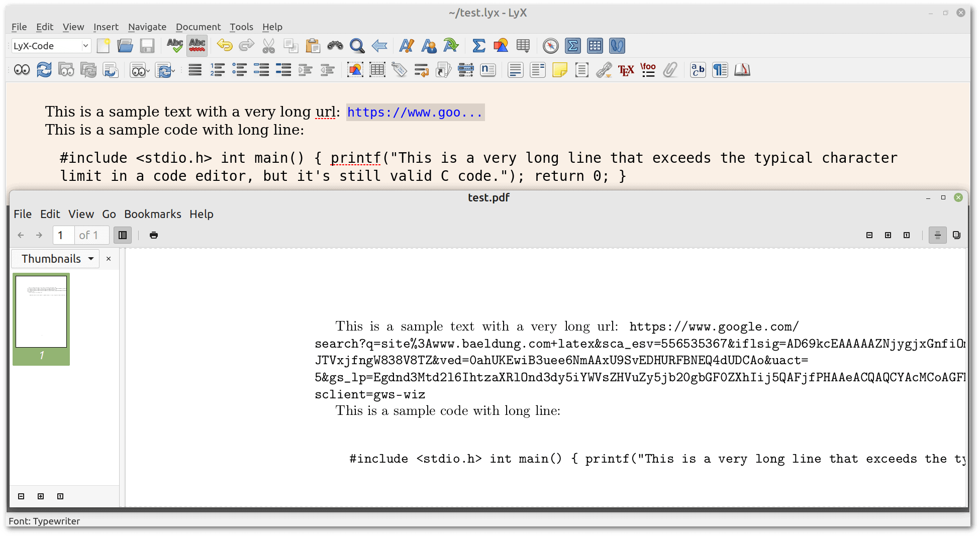Click the TeX Code insert icon
This screenshot has width=980, height=536.
[626, 70]
